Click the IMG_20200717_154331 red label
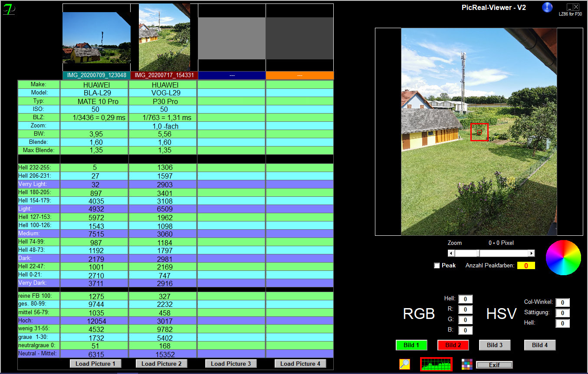The height and width of the screenshot is (374, 588). coord(164,75)
